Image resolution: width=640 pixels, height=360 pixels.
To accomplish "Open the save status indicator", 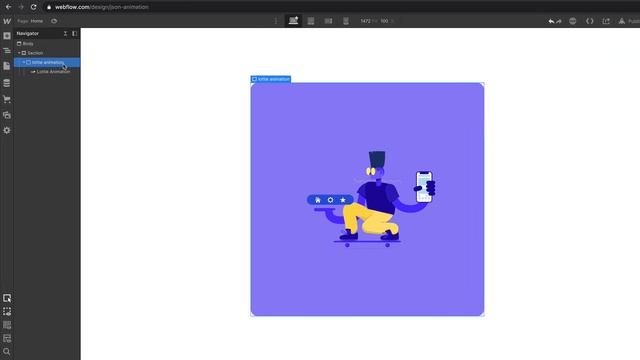I will pos(573,21).
